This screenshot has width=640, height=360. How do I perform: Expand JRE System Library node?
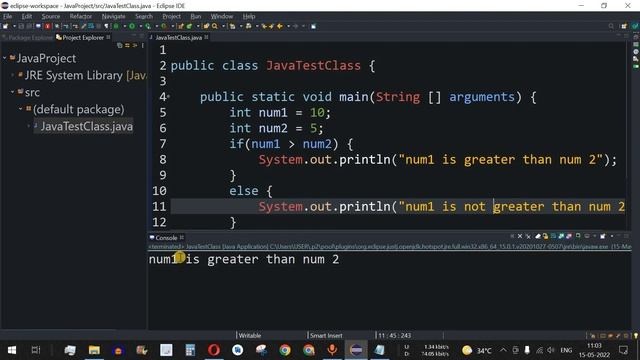(x=13, y=75)
